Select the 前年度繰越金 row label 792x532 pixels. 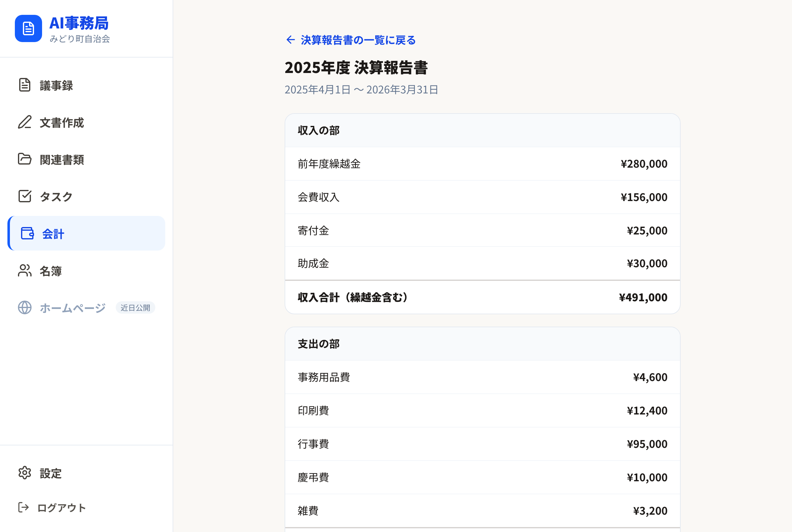329,164
